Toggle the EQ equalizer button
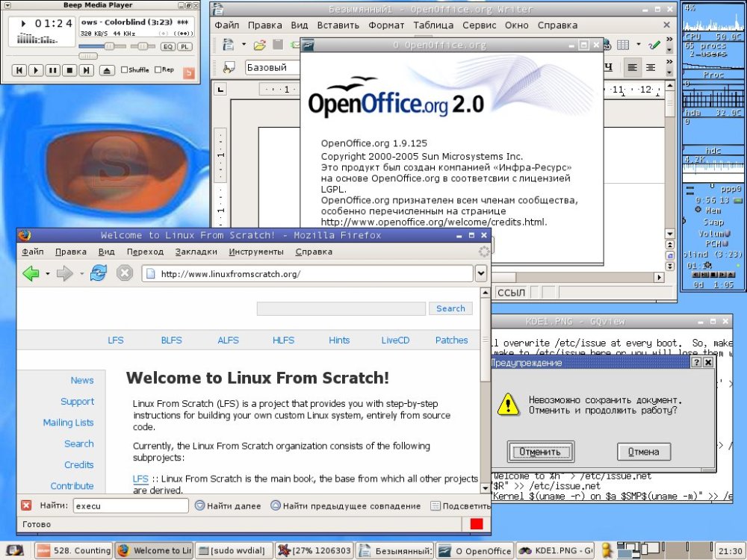 [x=167, y=46]
